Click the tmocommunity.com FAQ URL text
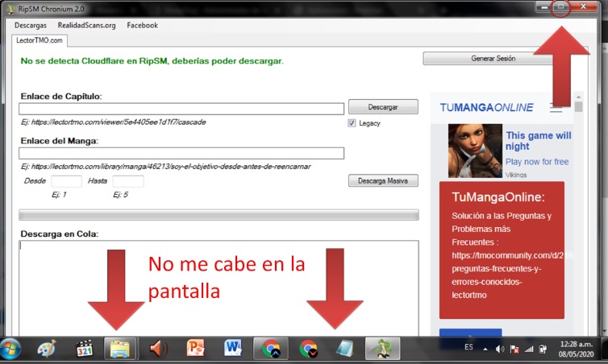This screenshot has width=608, height=364. tap(512, 255)
